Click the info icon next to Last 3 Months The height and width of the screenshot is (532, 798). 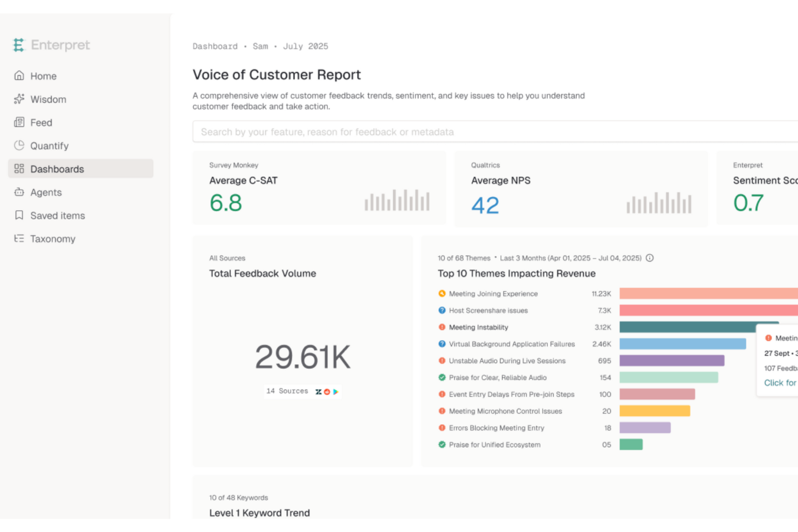(x=650, y=258)
